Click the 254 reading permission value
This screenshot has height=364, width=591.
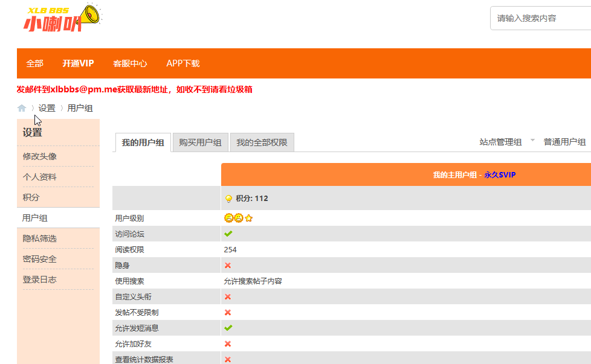coord(230,249)
